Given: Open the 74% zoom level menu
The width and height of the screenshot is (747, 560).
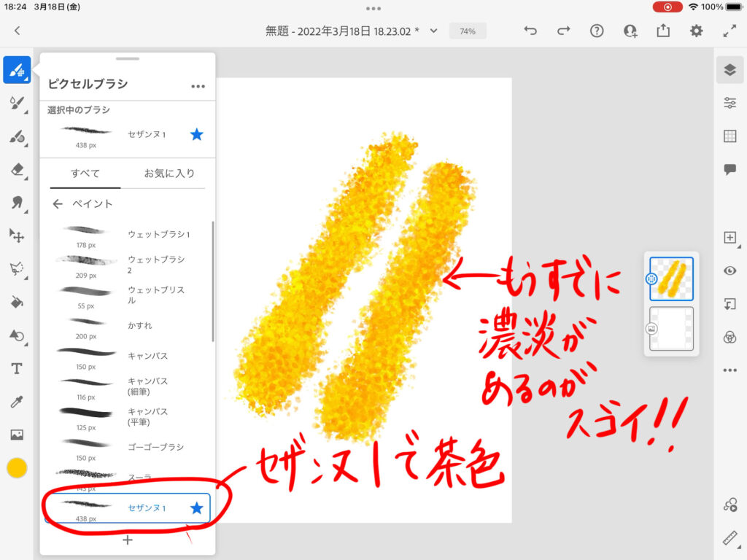Looking at the screenshot, I should [x=468, y=31].
